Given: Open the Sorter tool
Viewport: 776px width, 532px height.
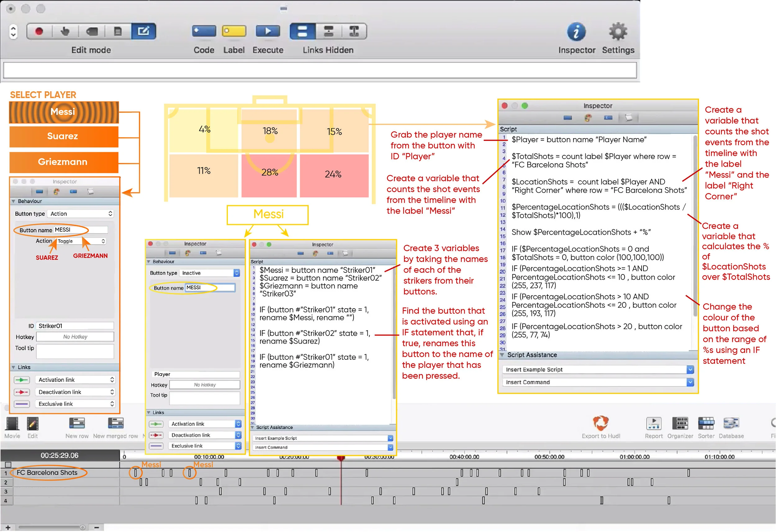Looking at the screenshot, I should tap(706, 423).
